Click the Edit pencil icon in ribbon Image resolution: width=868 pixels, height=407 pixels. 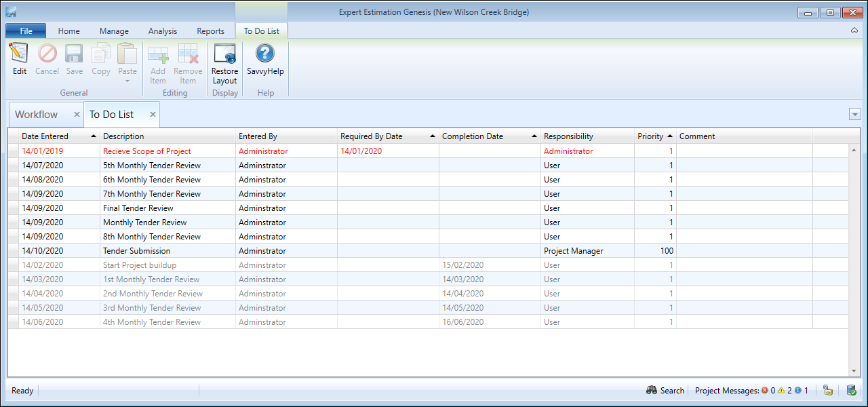[x=20, y=54]
